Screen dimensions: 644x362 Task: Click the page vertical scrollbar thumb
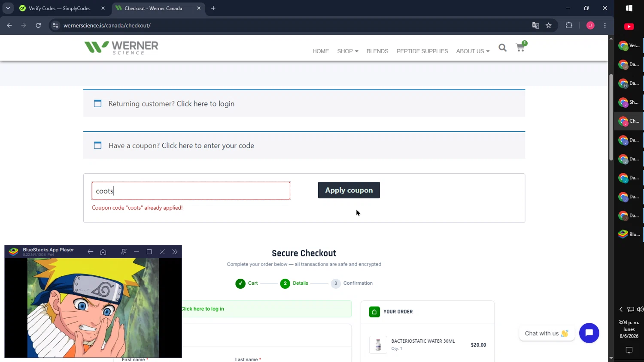click(611, 117)
